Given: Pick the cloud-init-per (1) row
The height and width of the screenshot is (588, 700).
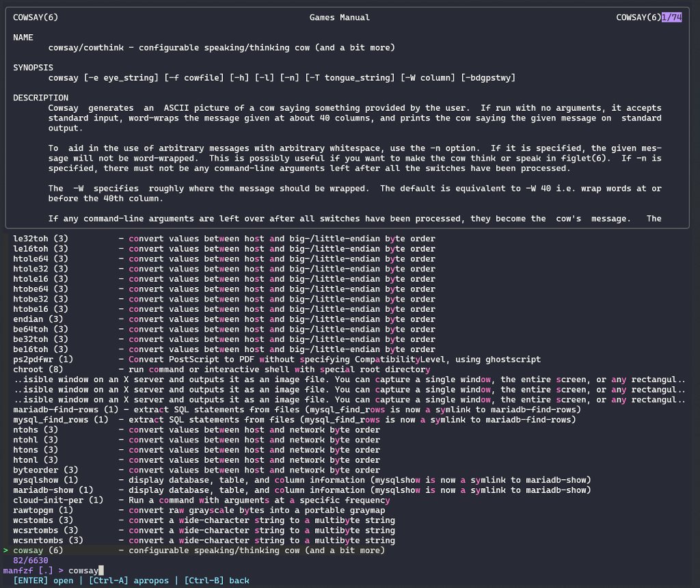Looking at the screenshot, I should 202,500.
